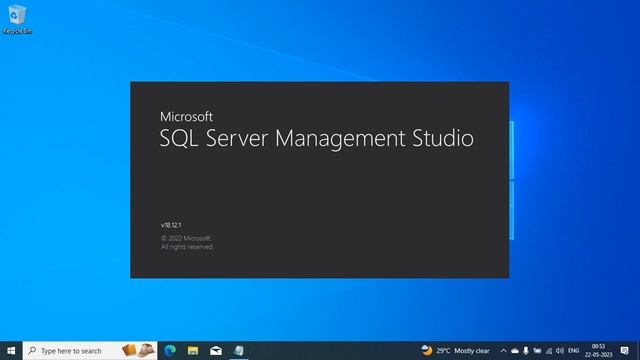The width and height of the screenshot is (640, 360).
Task: Open the clock and date flyout
Action: [598, 351]
